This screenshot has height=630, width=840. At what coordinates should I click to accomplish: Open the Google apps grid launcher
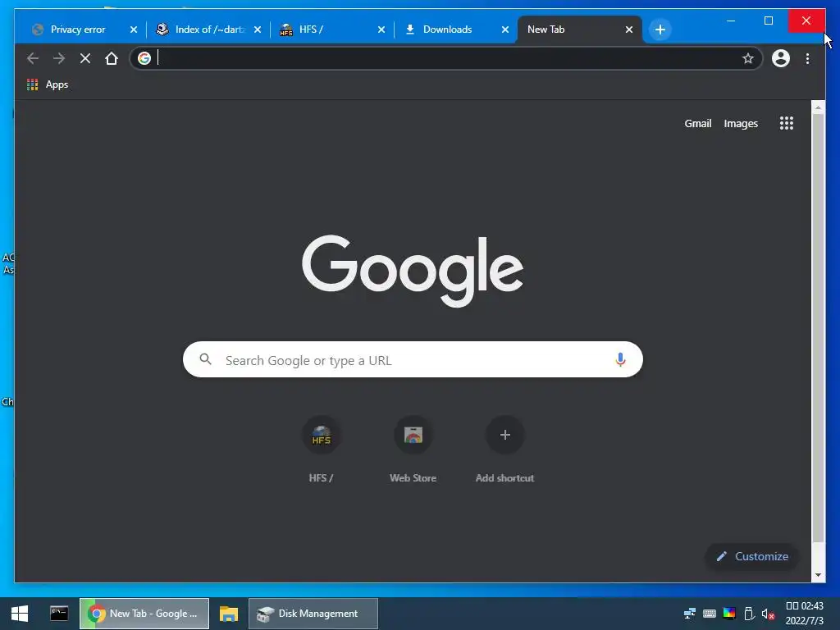(787, 123)
